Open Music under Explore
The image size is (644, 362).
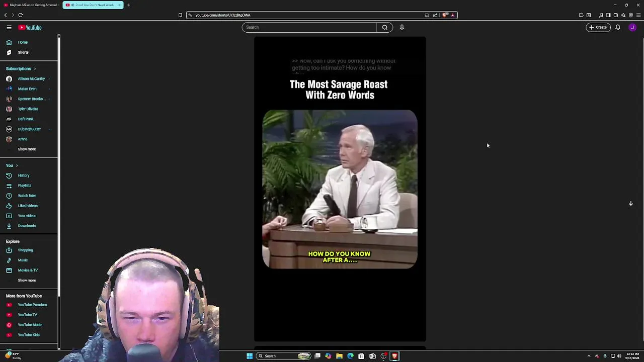tap(29, 260)
